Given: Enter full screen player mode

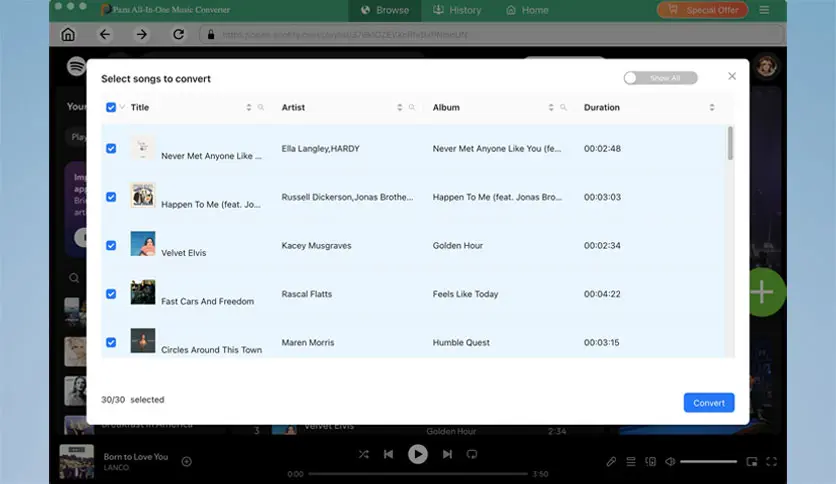Looking at the screenshot, I should coord(771,462).
